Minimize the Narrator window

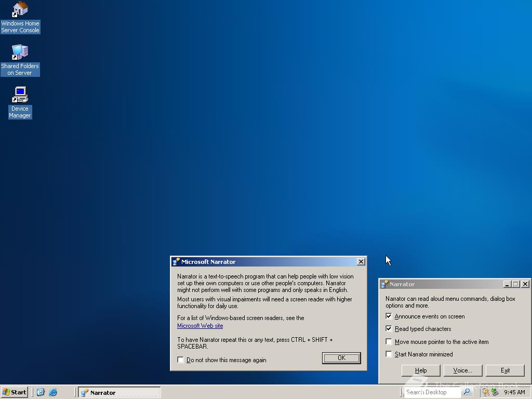[x=507, y=284]
